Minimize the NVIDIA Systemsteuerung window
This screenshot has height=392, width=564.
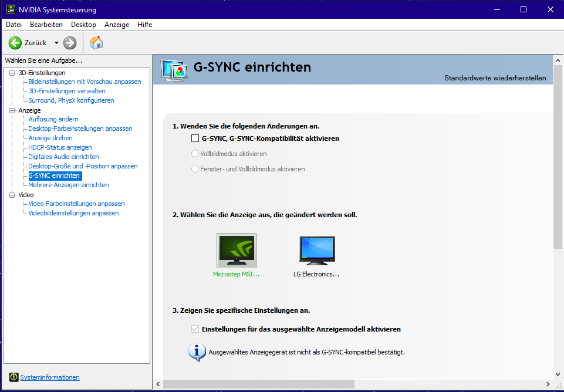point(498,9)
